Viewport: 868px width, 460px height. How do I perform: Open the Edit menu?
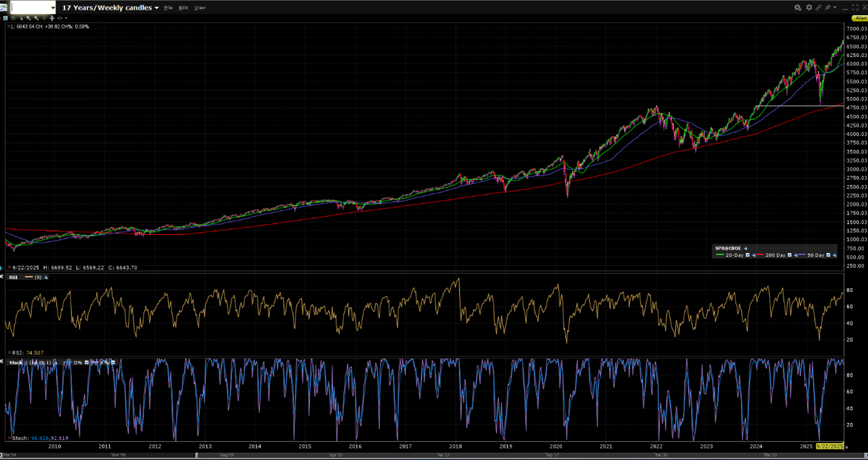point(183,8)
